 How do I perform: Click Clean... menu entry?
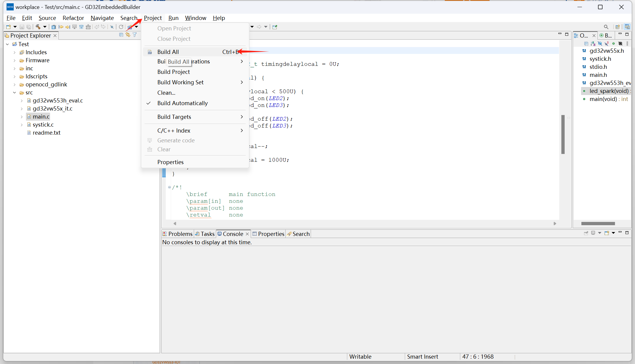tap(166, 93)
